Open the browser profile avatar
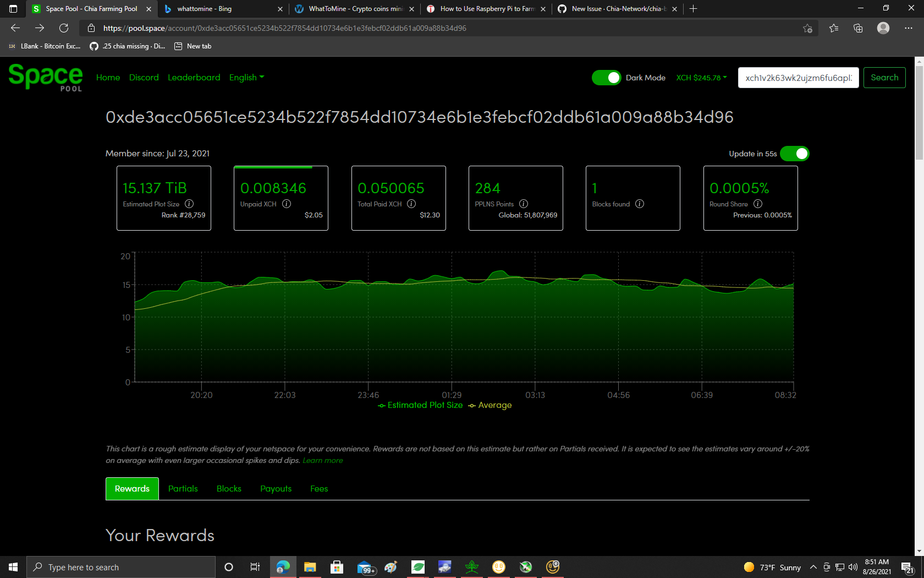This screenshot has height=578, width=924. [x=883, y=28]
